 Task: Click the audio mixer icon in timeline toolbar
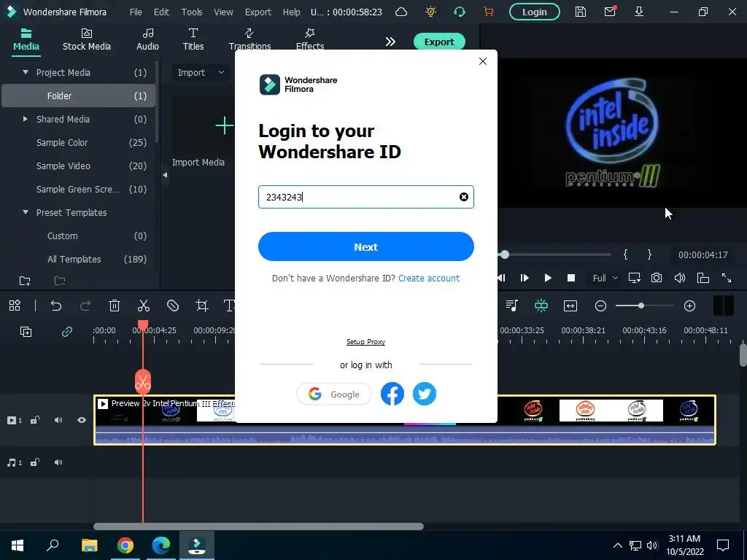[x=512, y=306]
